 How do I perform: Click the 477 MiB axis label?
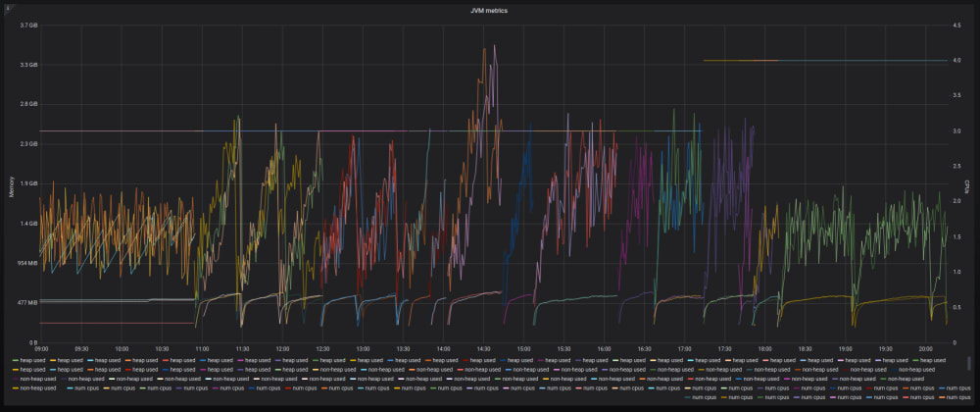28,303
